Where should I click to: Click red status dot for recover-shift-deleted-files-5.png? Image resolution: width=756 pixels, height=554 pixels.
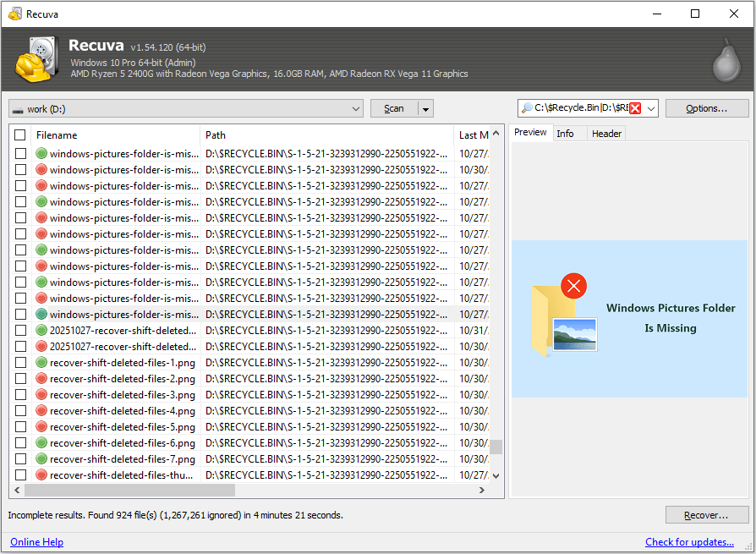tap(41, 427)
